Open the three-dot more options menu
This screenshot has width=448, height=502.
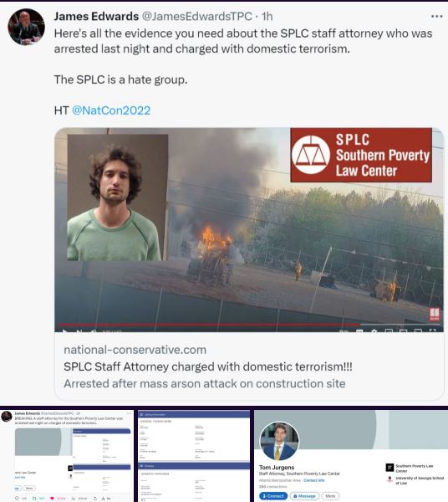pyautogui.click(x=436, y=16)
